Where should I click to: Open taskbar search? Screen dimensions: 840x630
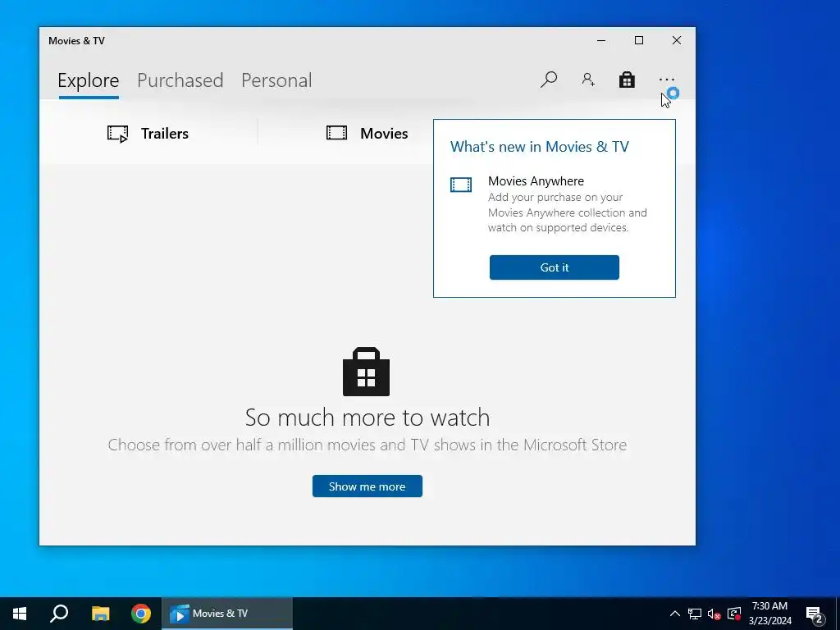(59, 614)
